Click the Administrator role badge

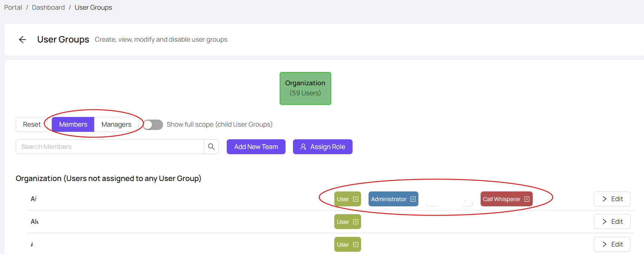393,199
